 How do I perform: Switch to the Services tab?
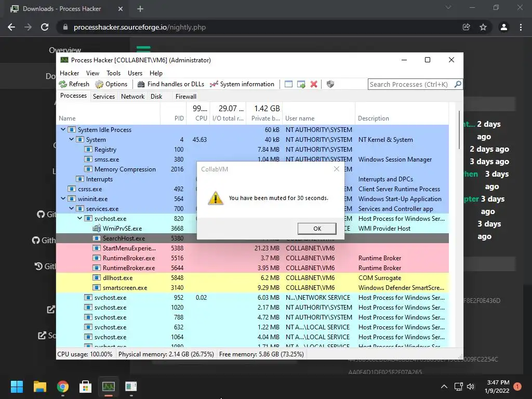(104, 96)
